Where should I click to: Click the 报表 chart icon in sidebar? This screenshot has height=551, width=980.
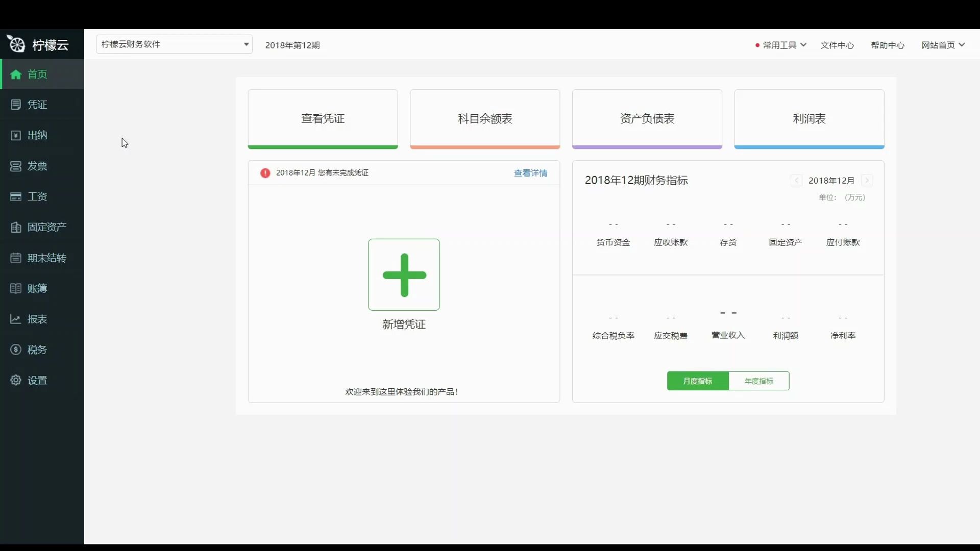(16, 319)
